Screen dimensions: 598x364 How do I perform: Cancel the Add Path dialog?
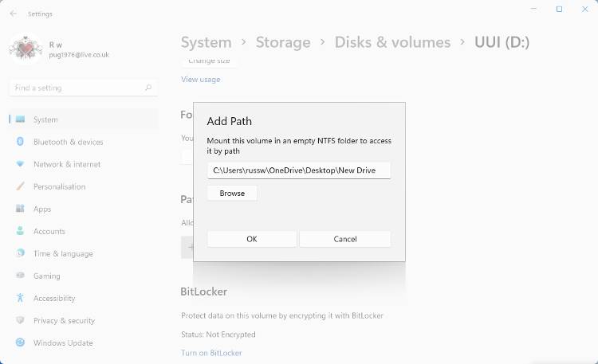coord(345,239)
